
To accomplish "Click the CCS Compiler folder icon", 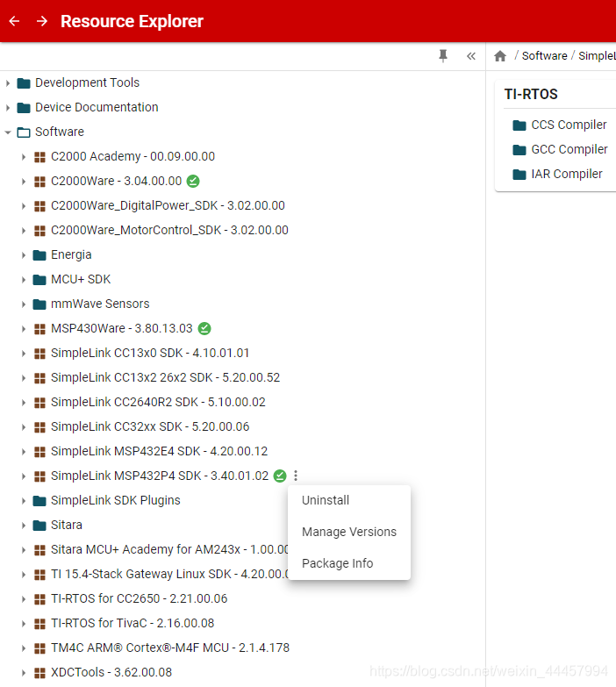I will point(519,125).
